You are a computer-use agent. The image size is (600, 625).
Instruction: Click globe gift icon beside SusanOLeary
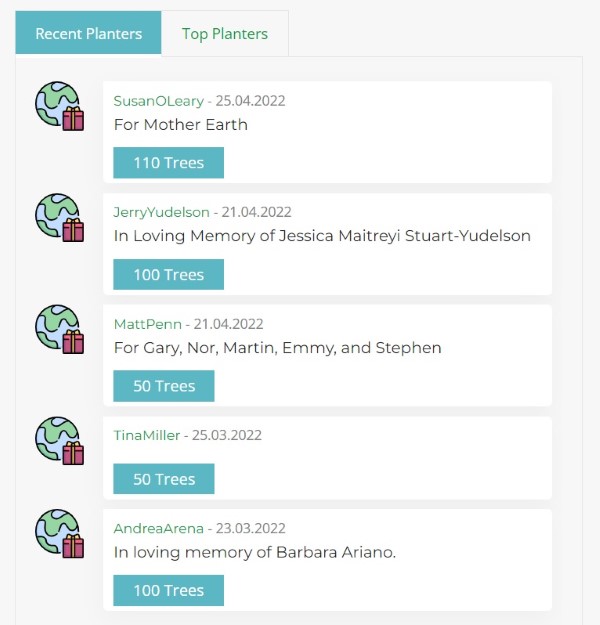[x=60, y=107]
